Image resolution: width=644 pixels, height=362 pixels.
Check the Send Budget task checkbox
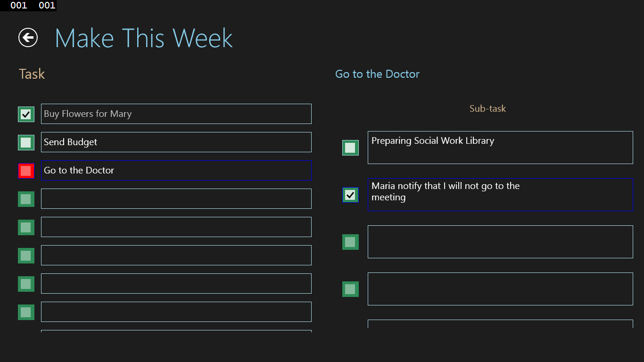tap(26, 142)
